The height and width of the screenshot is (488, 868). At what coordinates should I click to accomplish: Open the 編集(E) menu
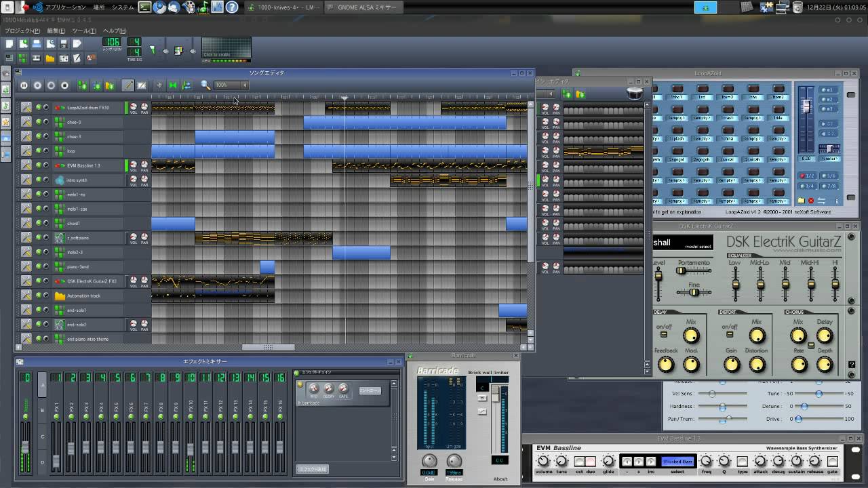pos(56,30)
